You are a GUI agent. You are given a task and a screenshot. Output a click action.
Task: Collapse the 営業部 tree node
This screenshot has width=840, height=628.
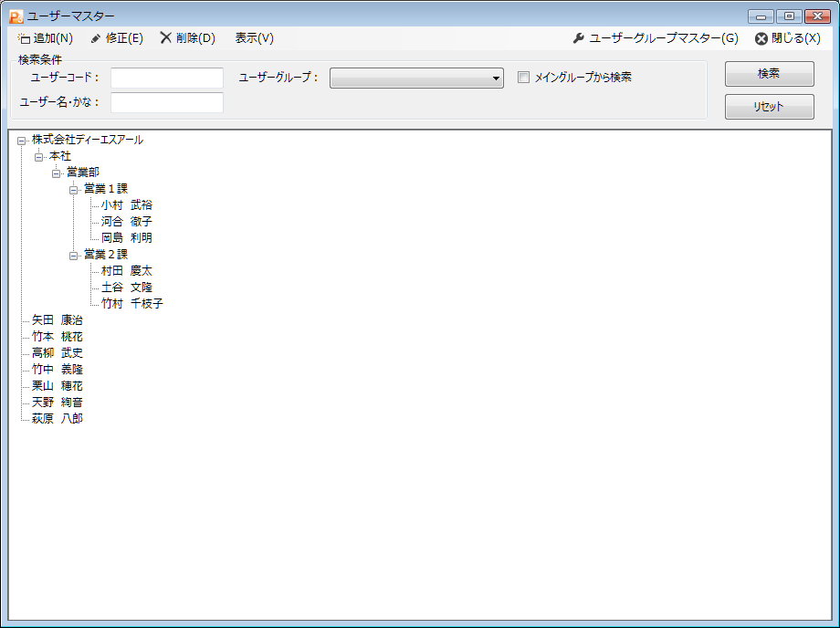coord(57,173)
